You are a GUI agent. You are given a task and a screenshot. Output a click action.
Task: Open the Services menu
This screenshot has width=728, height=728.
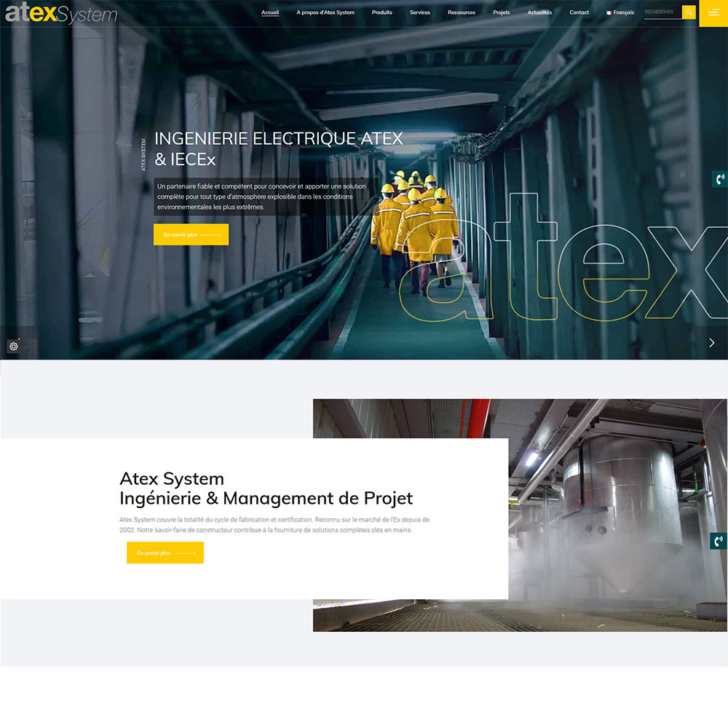pyautogui.click(x=420, y=12)
